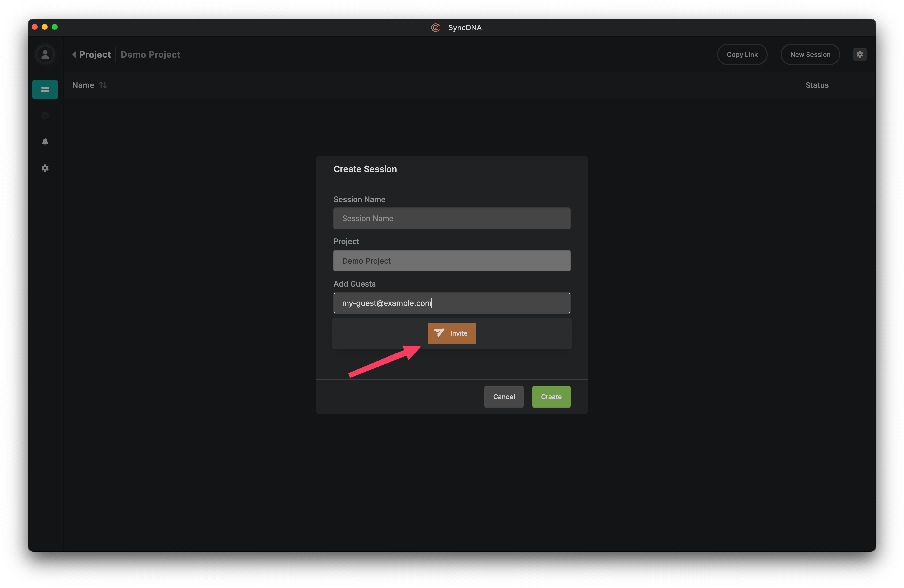This screenshot has height=588, width=904.
Task: Open settings gear in left sidebar
Action: [x=45, y=168]
